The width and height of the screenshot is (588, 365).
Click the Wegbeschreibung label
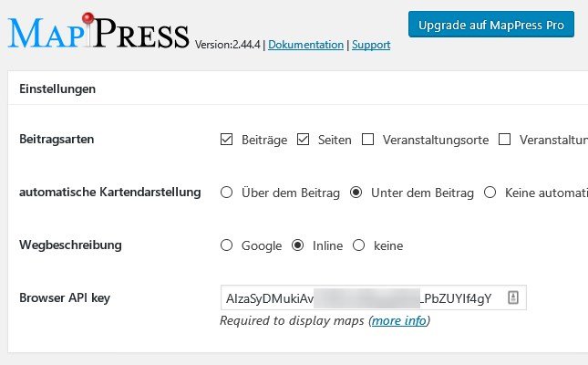pos(70,245)
